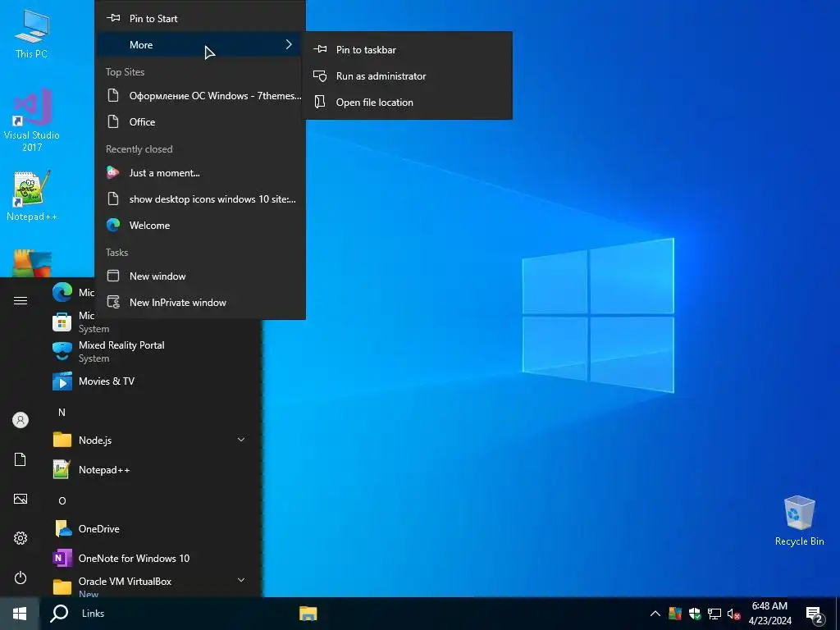Click the More submenu arrow
The width and height of the screenshot is (840, 630).
[289, 44]
